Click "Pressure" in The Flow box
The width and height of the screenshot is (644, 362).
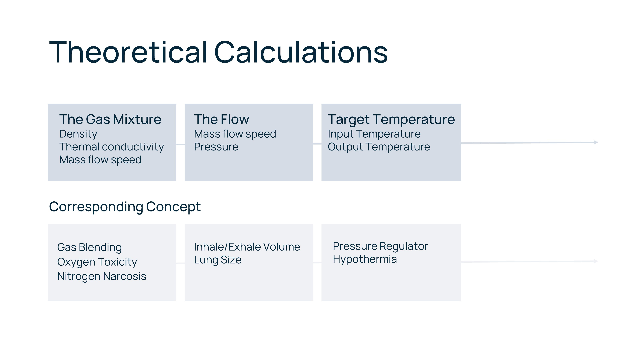[x=216, y=147]
